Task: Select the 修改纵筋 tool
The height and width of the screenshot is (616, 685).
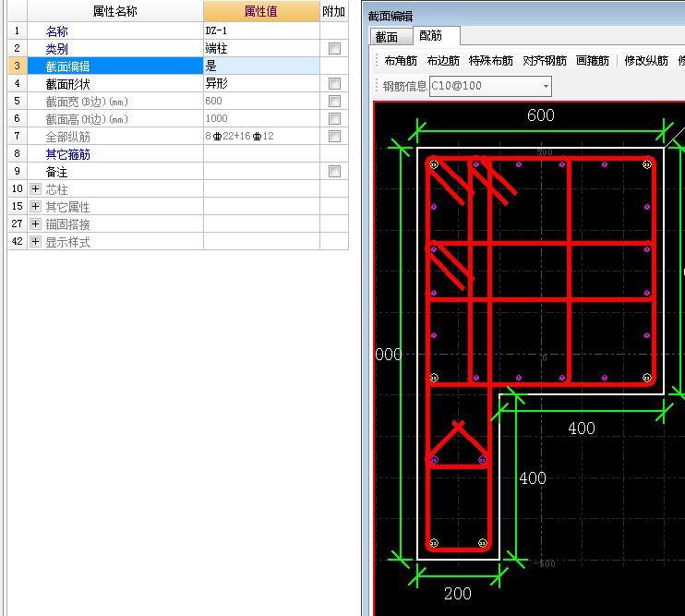Action: [646, 61]
